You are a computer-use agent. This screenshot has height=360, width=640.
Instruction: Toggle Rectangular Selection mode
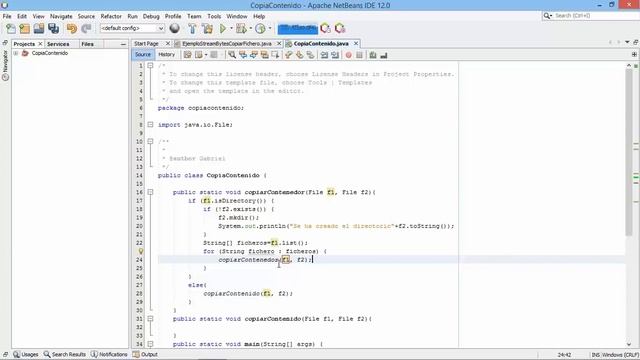(x=275, y=55)
